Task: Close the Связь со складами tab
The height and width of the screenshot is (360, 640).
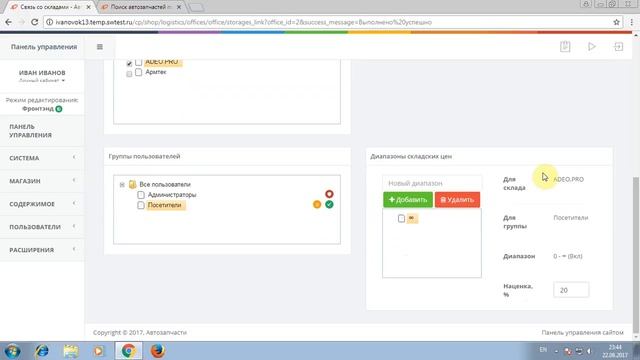Action: 88,7
